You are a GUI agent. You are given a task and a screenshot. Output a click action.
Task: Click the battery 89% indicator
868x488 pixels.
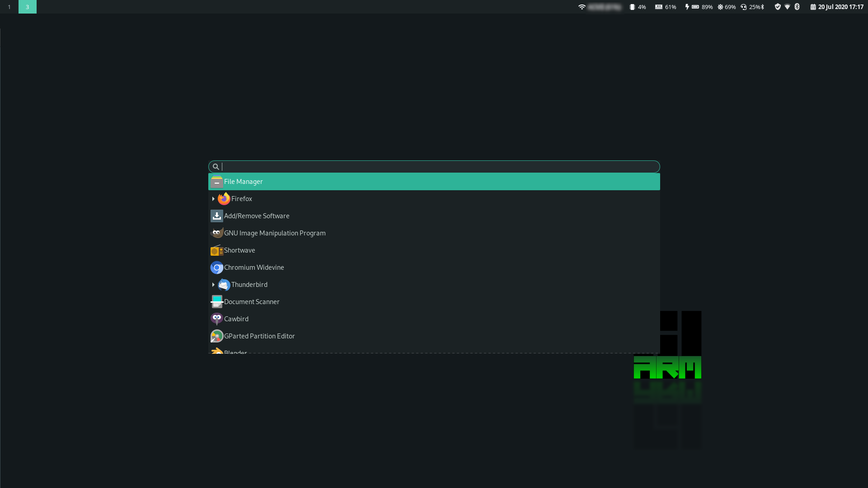(x=699, y=7)
